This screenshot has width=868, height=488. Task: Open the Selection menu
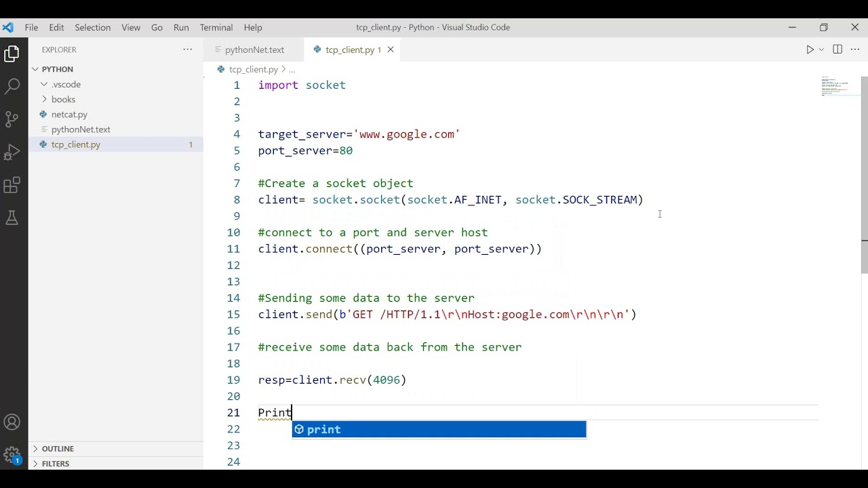tap(93, 27)
